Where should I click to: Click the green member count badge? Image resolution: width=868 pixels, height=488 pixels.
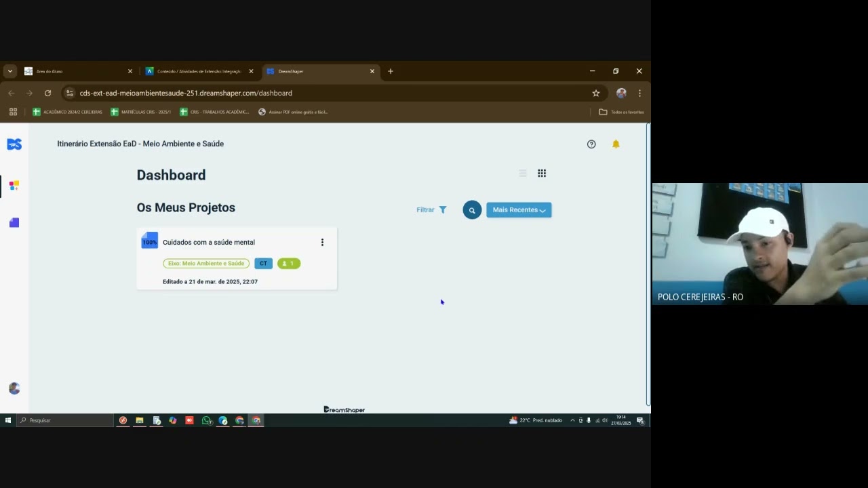pyautogui.click(x=289, y=263)
